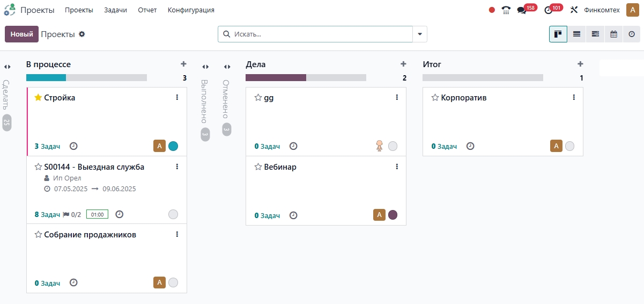This screenshot has height=304, width=644.
Task: Click the Проекты settings gear icon
Action: pyautogui.click(x=82, y=34)
